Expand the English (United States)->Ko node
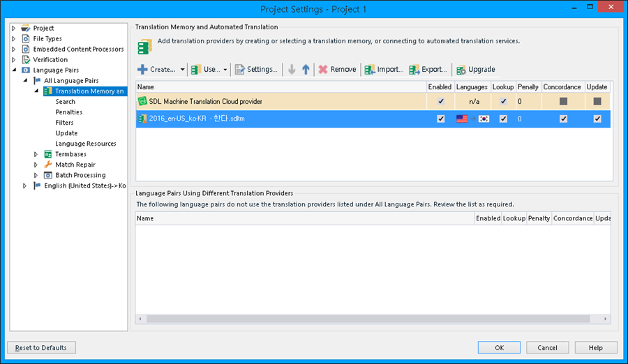Screen dimensions: 628x364 (25, 185)
